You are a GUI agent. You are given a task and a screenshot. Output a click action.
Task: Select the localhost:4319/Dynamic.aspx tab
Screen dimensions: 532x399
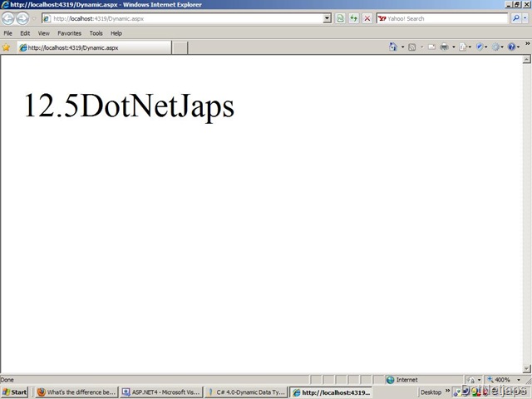coord(94,48)
